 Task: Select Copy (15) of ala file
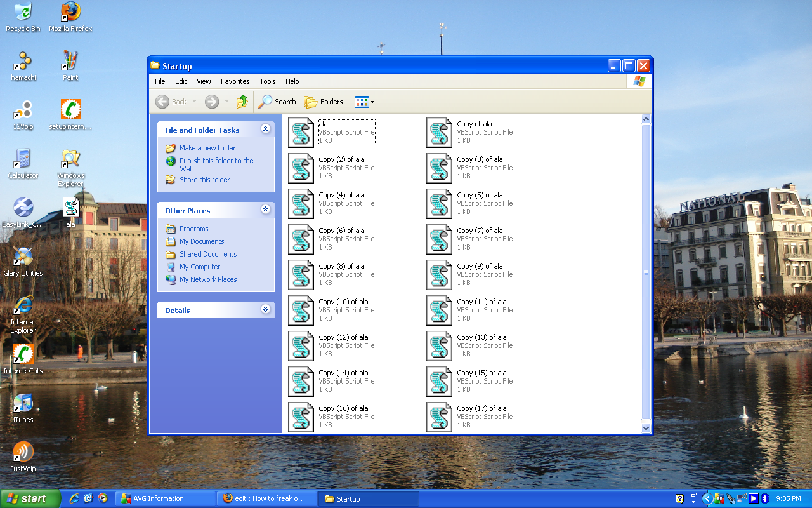[x=470, y=381]
